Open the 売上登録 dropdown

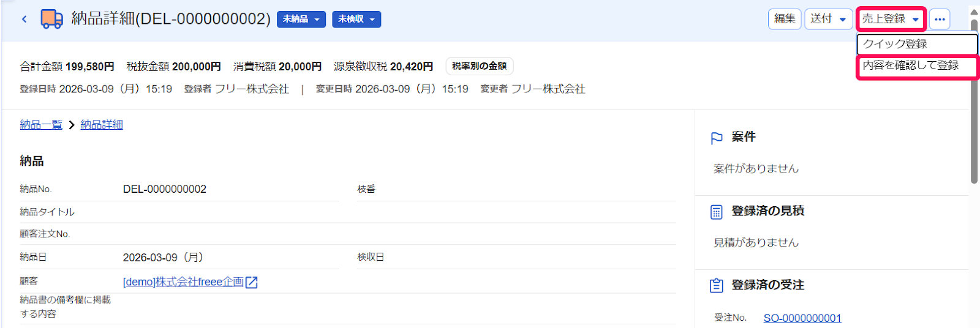point(891,19)
